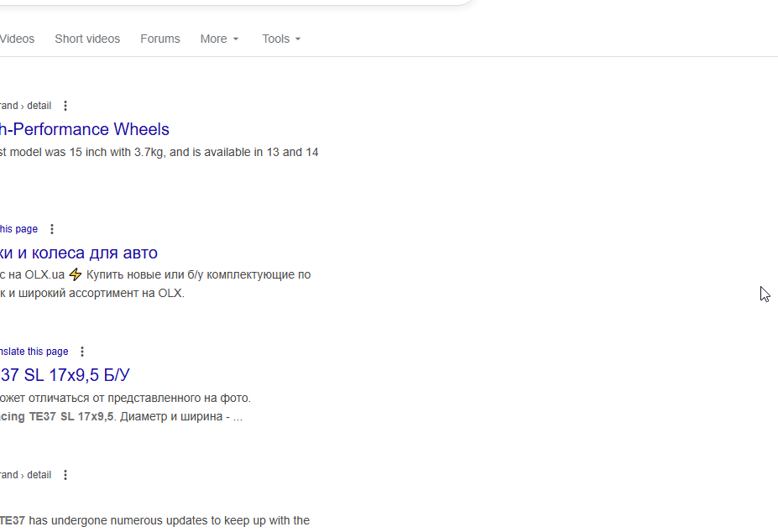Open the 'h-Performance Wheels' result link

(x=85, y=129)
